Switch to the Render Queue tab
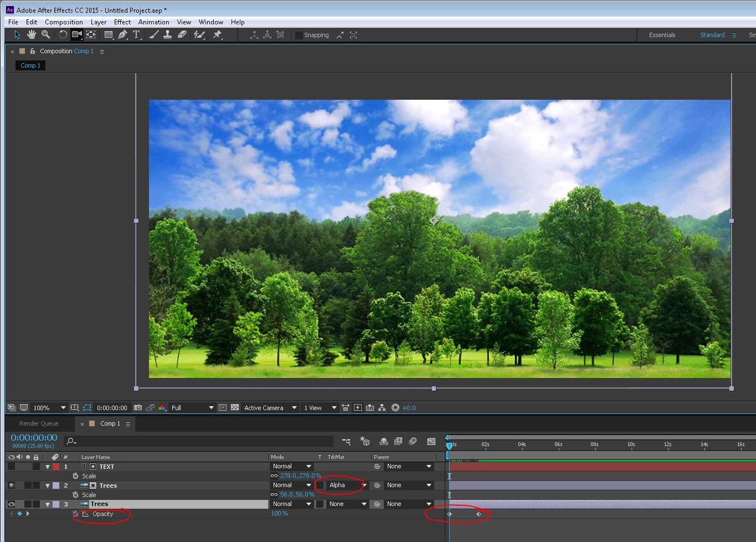The height and width of the screenshot is (542, 756). (39, 423)
